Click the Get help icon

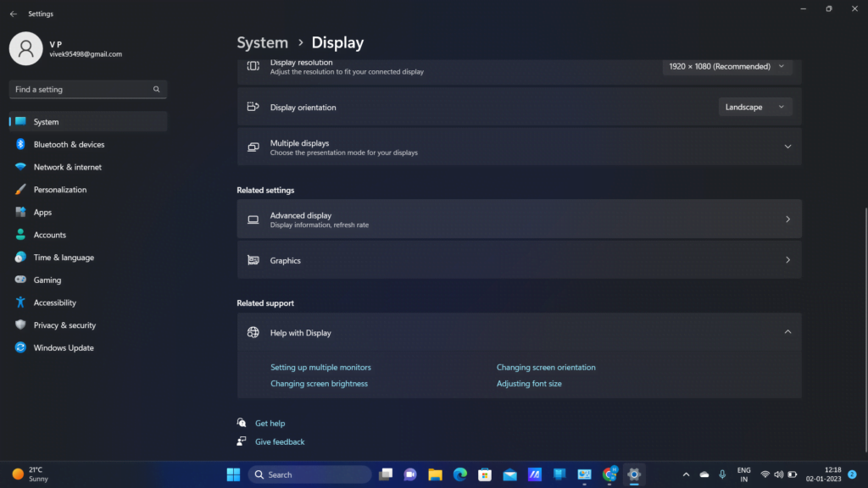coord(242,423)
